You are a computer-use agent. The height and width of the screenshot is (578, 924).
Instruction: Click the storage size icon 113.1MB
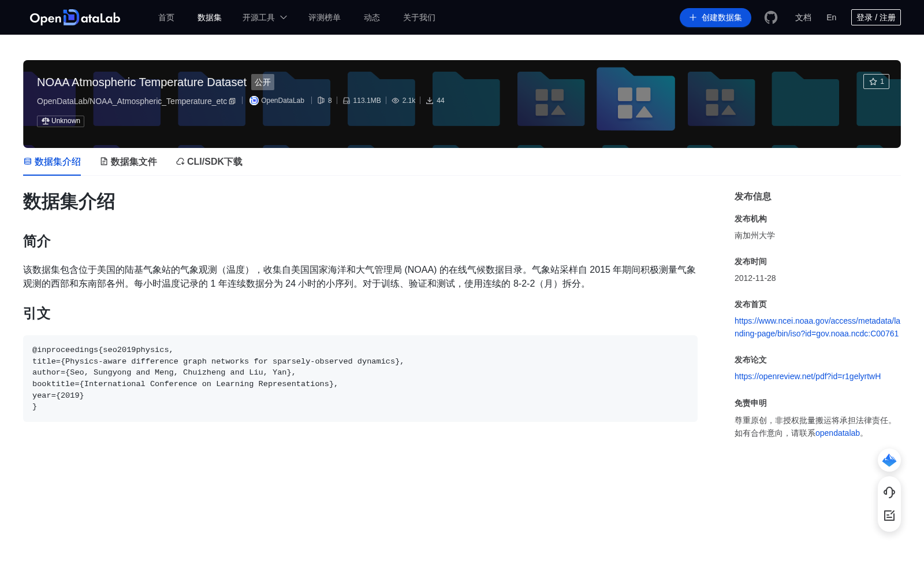(x=346, y=101)
